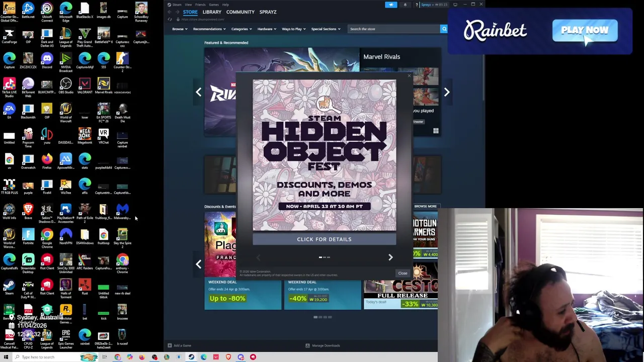Click CLICK FOR DETAILS on the popup

[x=324, y=239]
